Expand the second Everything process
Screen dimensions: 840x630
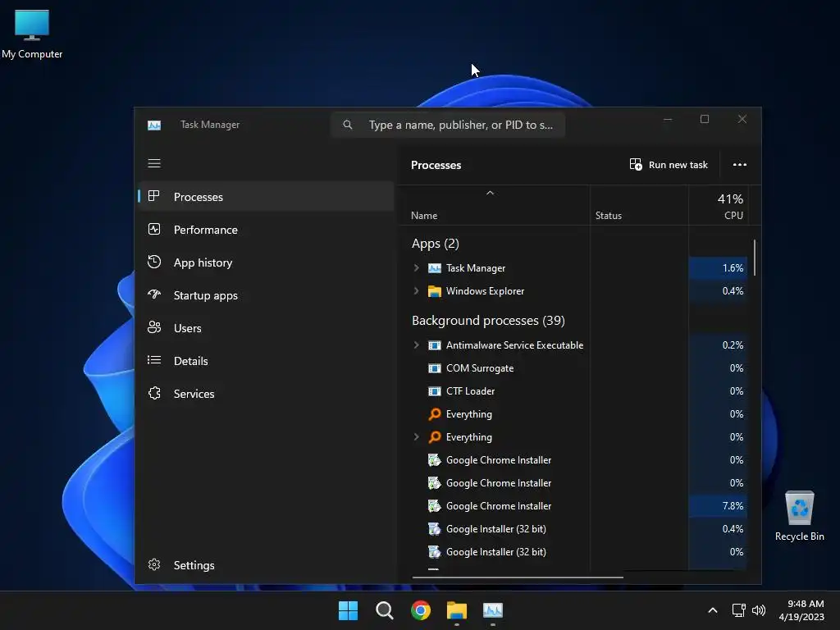point(416,437)
